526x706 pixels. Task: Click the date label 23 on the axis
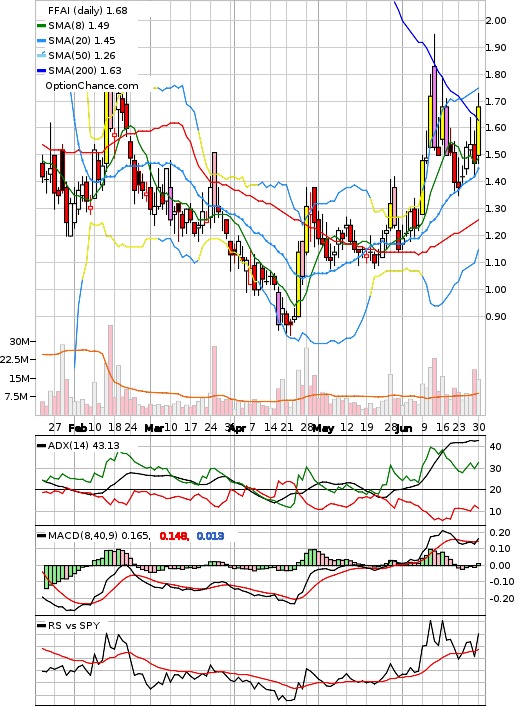(459, 427)
